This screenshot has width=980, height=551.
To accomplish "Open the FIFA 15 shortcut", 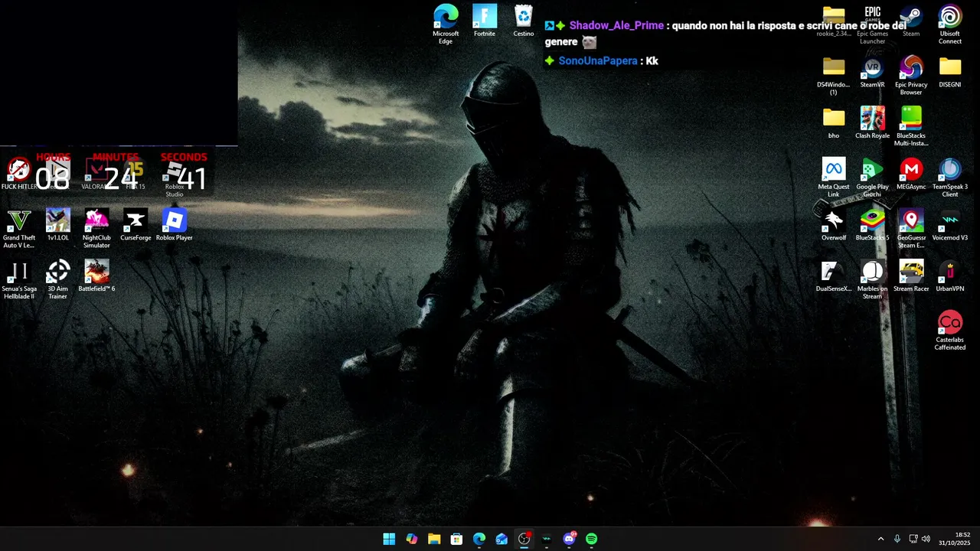I will (136, 174).
